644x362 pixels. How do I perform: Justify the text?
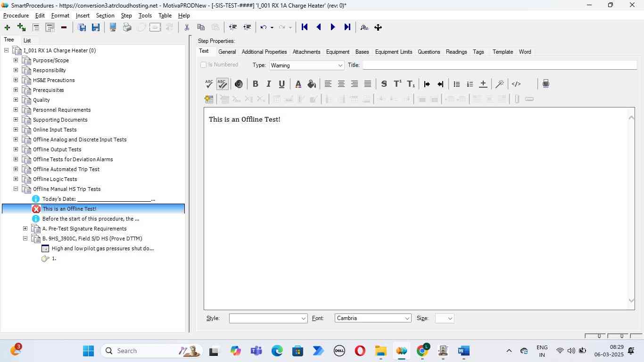[368, 84]
